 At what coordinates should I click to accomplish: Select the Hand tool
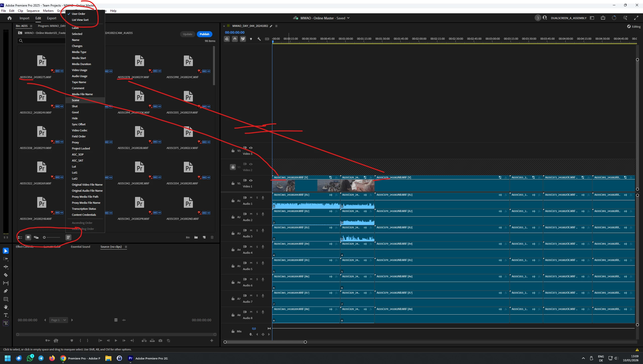pyautogui.click(x=6, y=307)
